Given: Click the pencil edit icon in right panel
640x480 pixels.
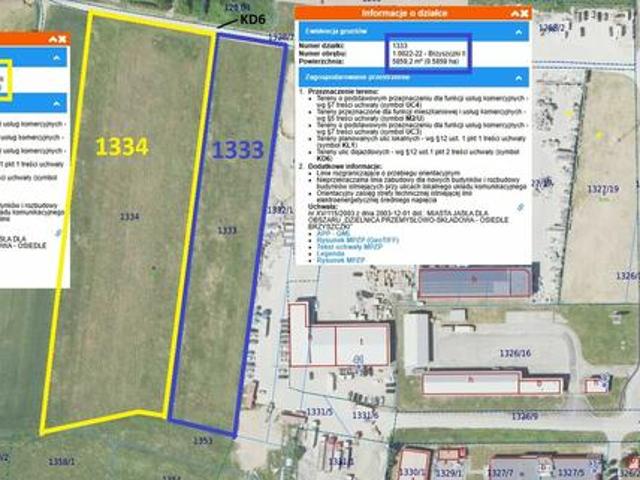Looking at the screenshot, I should click(521, 207).
